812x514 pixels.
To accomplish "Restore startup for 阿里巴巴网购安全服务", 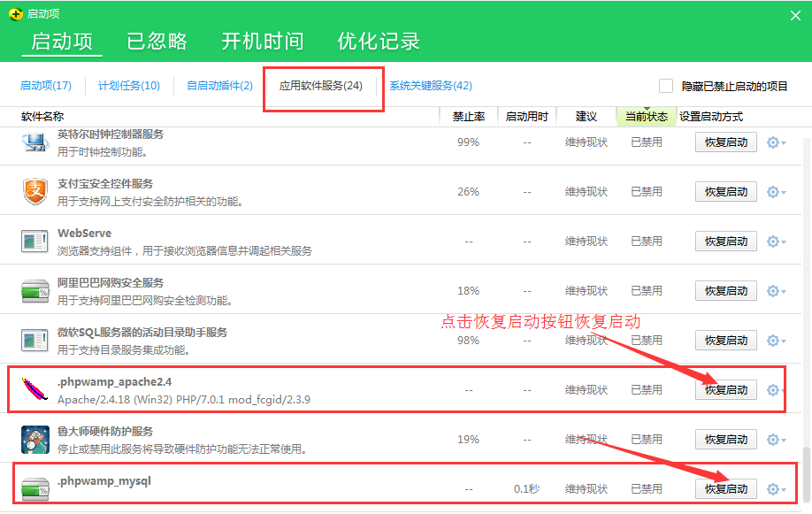I will (x=726, y=291).
